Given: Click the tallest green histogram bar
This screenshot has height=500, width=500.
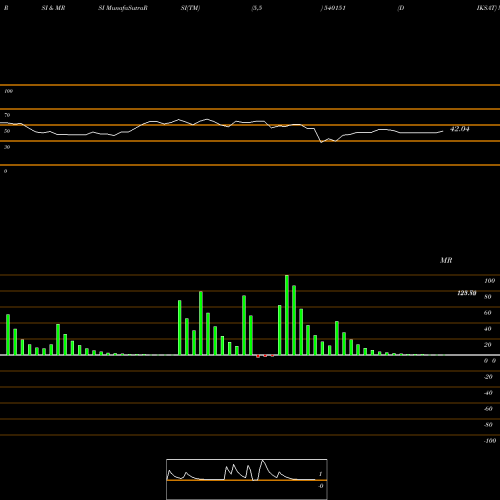Looking at the screenshot, I should pos(287,315).
